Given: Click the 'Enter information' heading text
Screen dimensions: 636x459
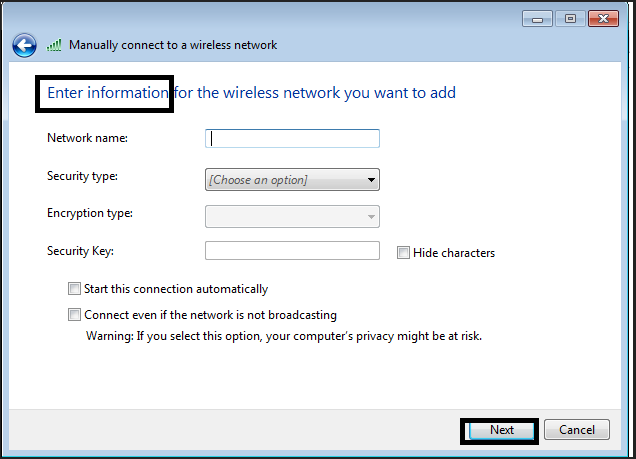Looking at the screenshot, I should [108, 93].
